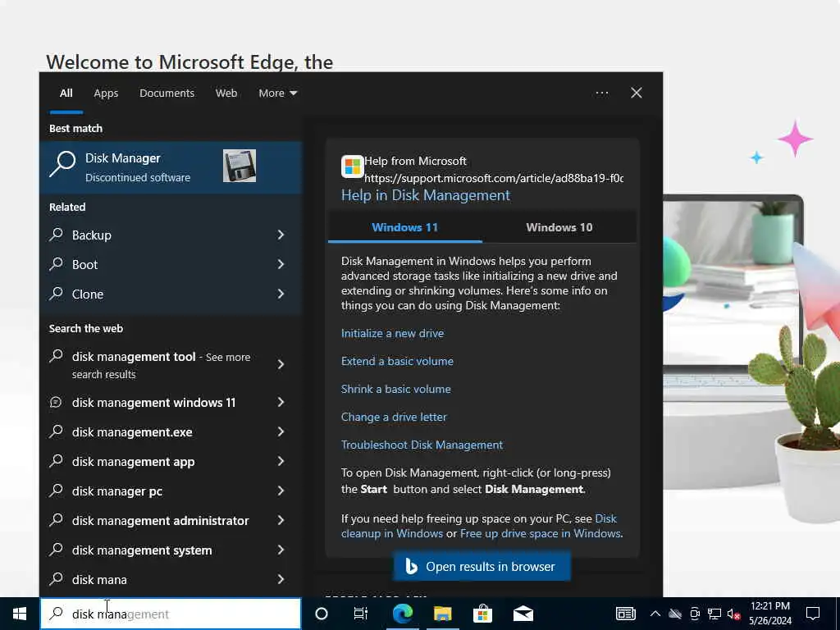Select the Clone related search
The height and width of the screenshot is (630, 840).
[171, 294]
